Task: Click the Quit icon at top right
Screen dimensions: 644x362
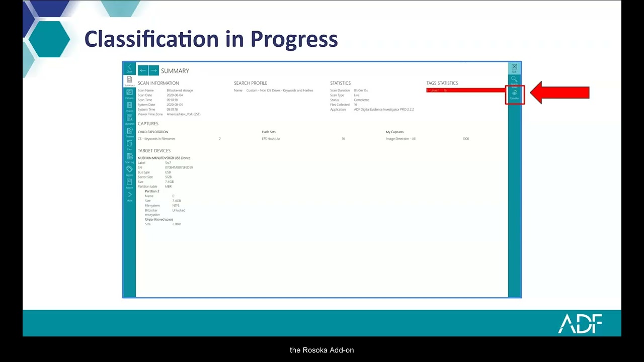Action: click(x=514, y=68)
